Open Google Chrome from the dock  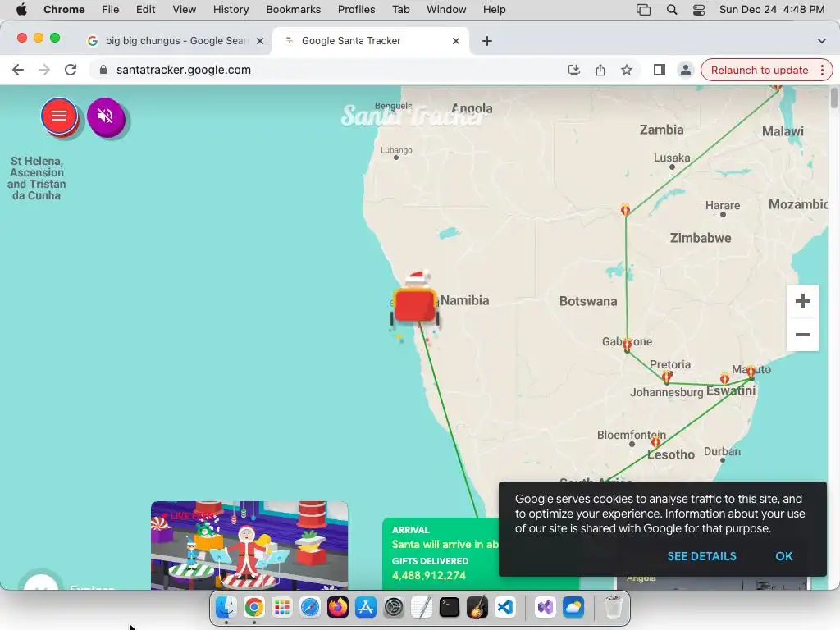(254, 607)
